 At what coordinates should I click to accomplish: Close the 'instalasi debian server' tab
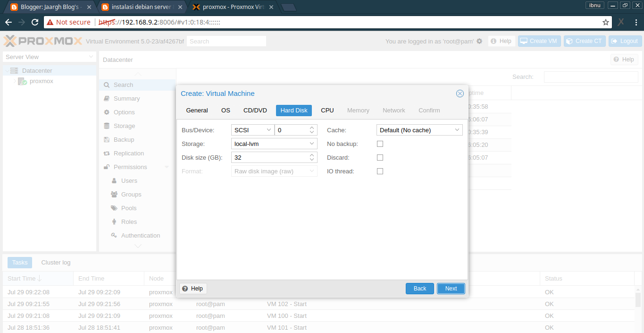(x=181, y=7)
